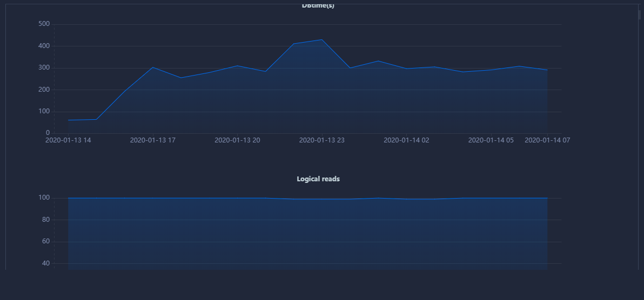Click the 500 y-axis label on DBtime chart
The height and width of the screenshot is (300, 644).
[x=44, y=24]
